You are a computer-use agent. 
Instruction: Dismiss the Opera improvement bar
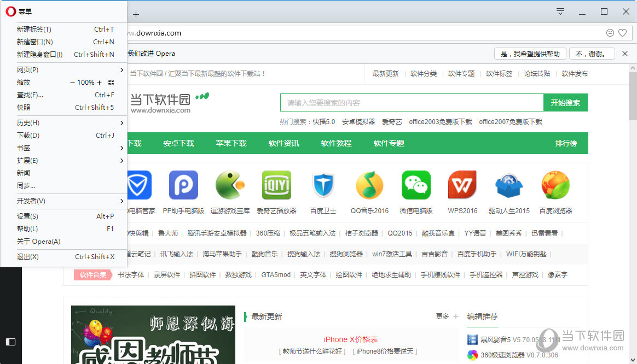point(625,54)
